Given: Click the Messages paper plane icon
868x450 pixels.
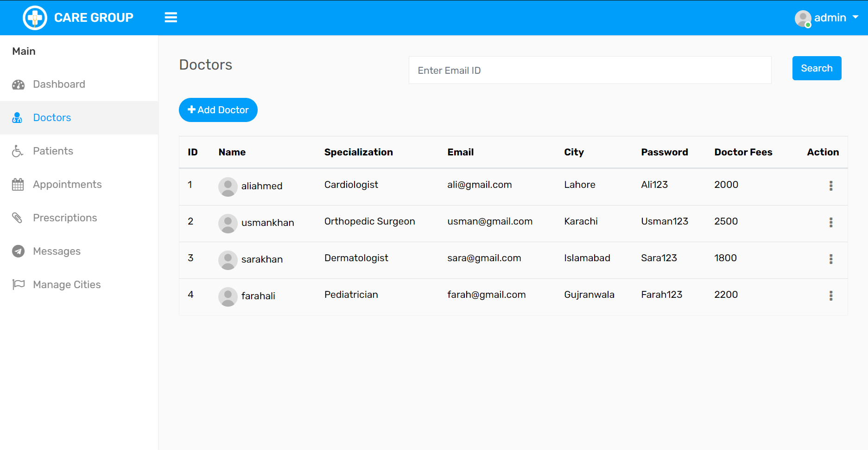Looking at the screenshot, I should pyautogui.click(x=18, y=251).
